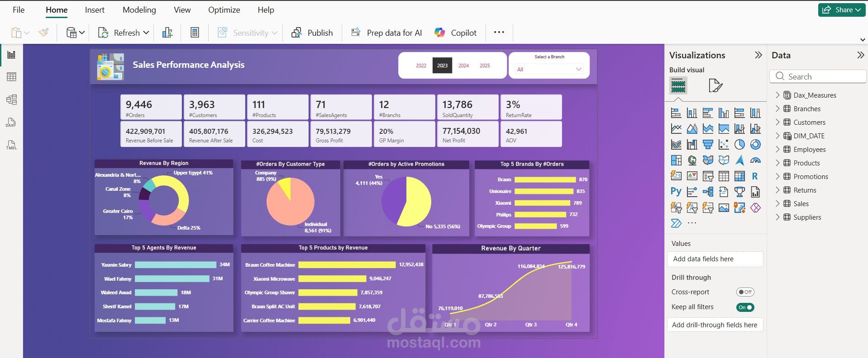Choose Funnel chart visual

tap(708, 145)
